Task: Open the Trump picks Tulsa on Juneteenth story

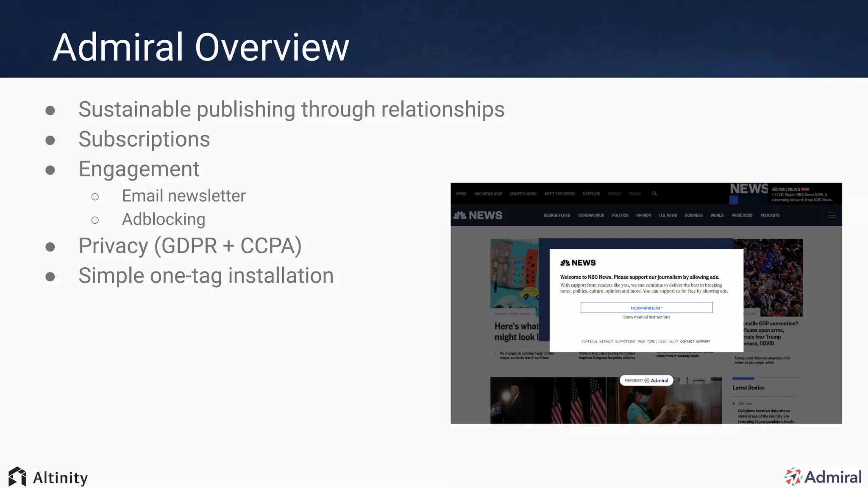Action: click(762, 360)
